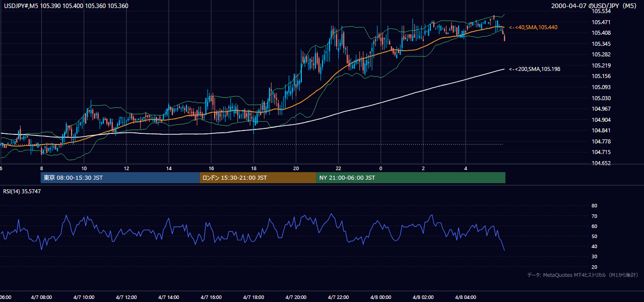Image resolution: width=644 pixels, height=302 pixels.
Task: Click the 4/7 18:00 bottom time label
Action: [x=253, y=297]
